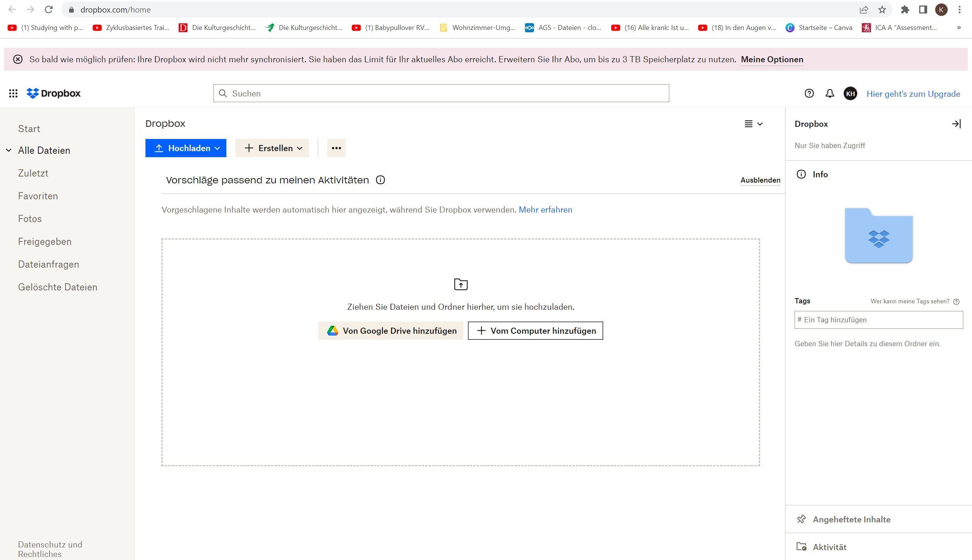
Task: Open the Chrome three-dot menu
Action: [959, 9]
